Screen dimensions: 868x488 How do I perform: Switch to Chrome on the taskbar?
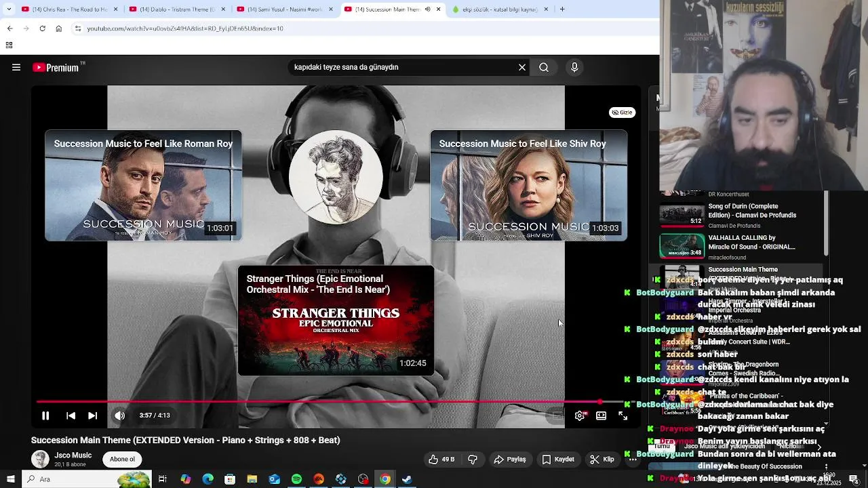pyautogui.click(x=385, y=479)
